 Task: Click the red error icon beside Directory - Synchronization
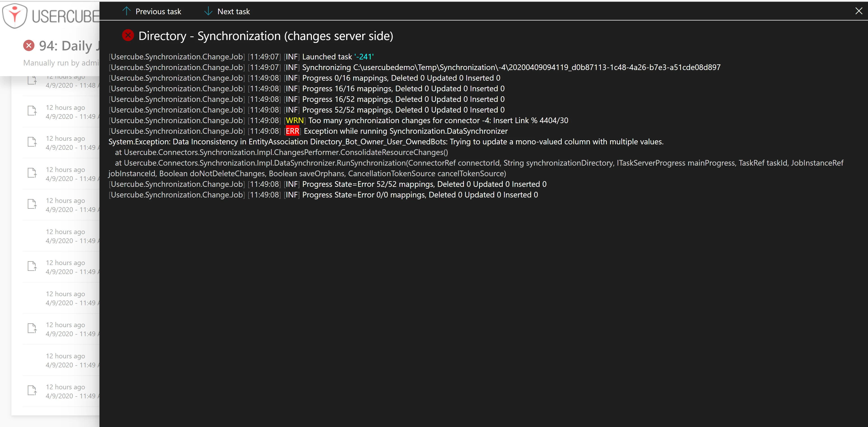pos(128,35)
